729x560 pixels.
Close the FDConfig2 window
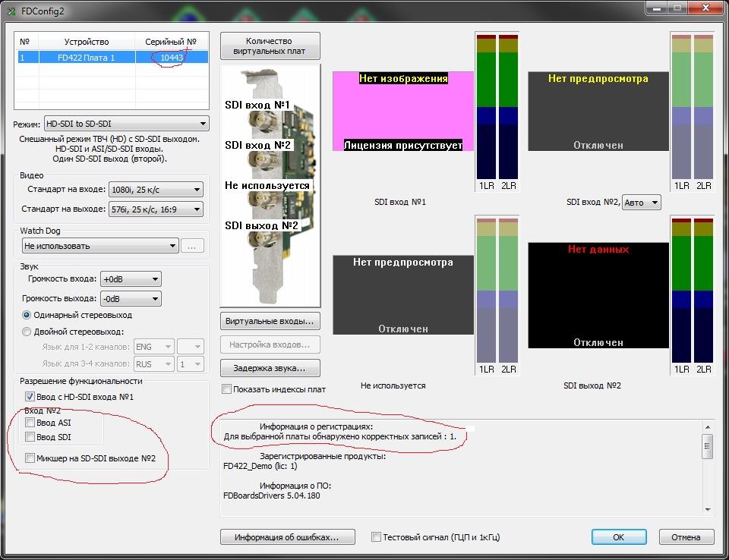pos(705,8)
